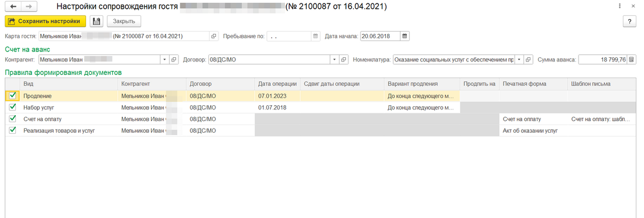Click the floppy disk save icon

[x=97, y=21]
